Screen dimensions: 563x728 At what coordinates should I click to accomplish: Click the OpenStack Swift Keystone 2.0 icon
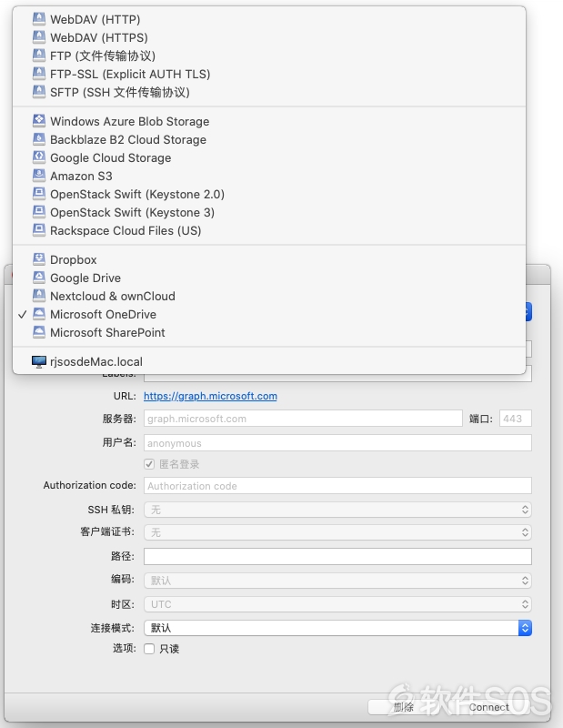coord(39,194)
